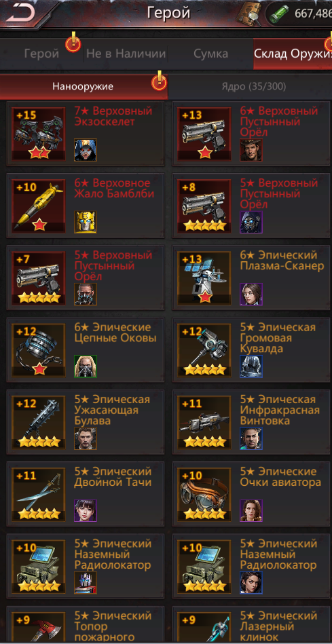This screenshot has height=644, width=332.
Task: Select the Цепные Оковы chain icon
Action: (x=39, y=350)
